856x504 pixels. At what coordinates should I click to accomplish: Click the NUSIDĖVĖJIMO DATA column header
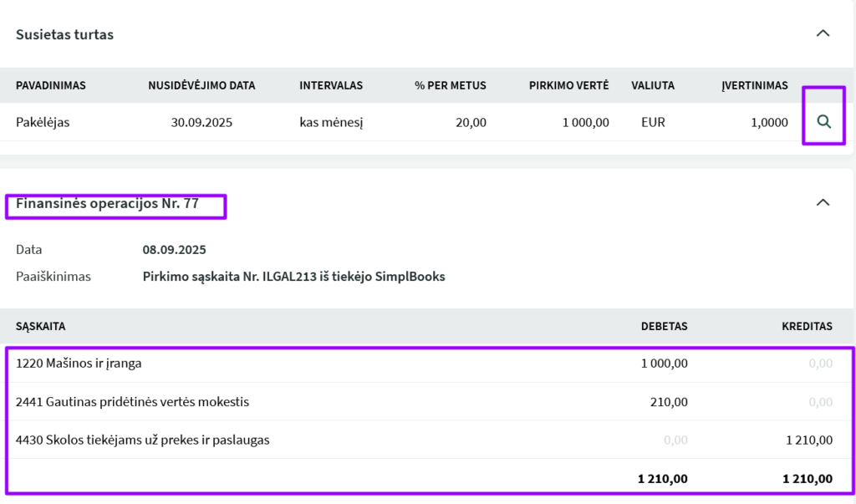coord(201,85)
